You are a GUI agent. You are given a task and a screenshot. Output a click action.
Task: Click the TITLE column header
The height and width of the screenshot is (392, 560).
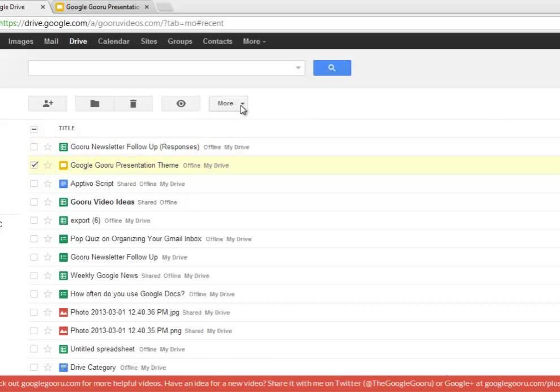point(67,128)
